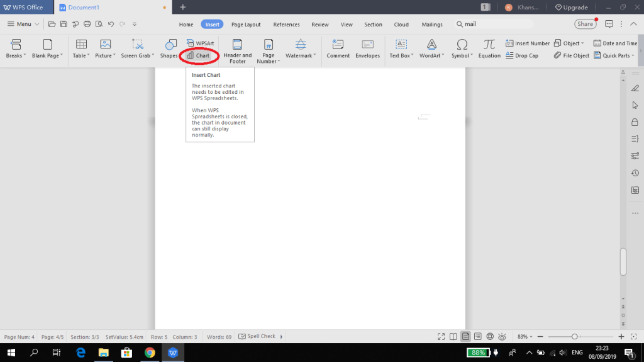Switch to the web layout view icon
Image resolution: width=644 pixels, height=362 pixels.
[x=490, y=337]
